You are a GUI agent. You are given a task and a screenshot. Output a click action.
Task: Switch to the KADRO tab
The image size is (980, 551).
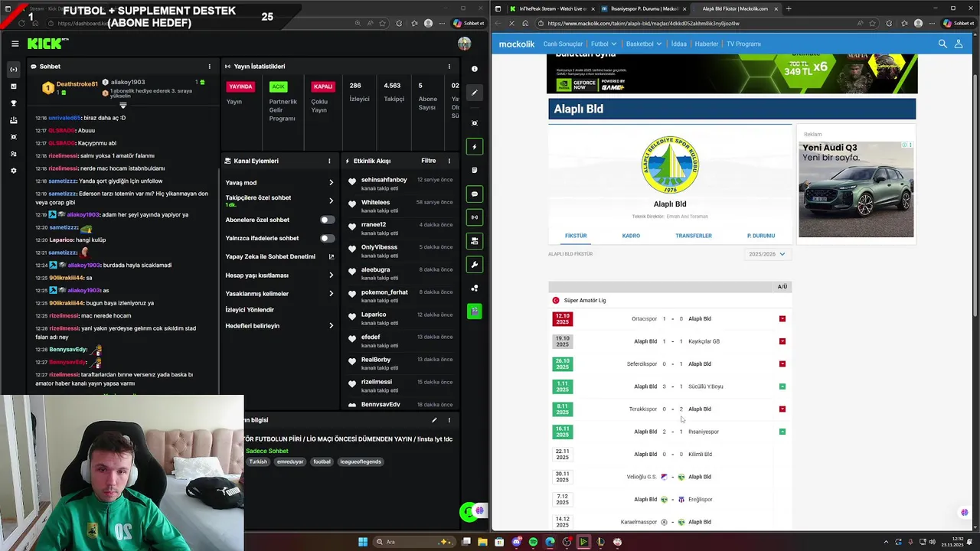pyautogui.click(x=631, y=236)
